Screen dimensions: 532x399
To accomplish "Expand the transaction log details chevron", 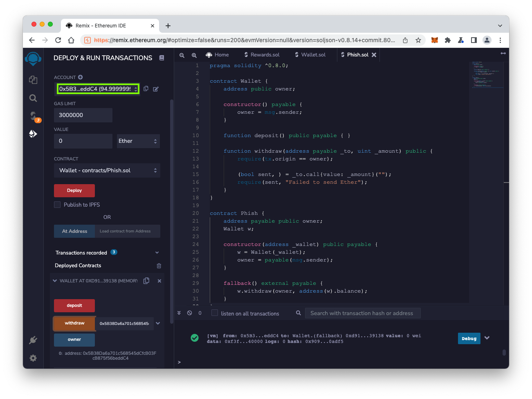I will [x=487, y=338].
